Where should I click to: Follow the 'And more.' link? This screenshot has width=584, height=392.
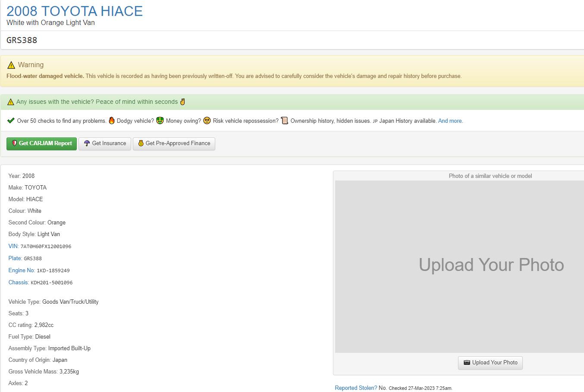coord(450,121)
